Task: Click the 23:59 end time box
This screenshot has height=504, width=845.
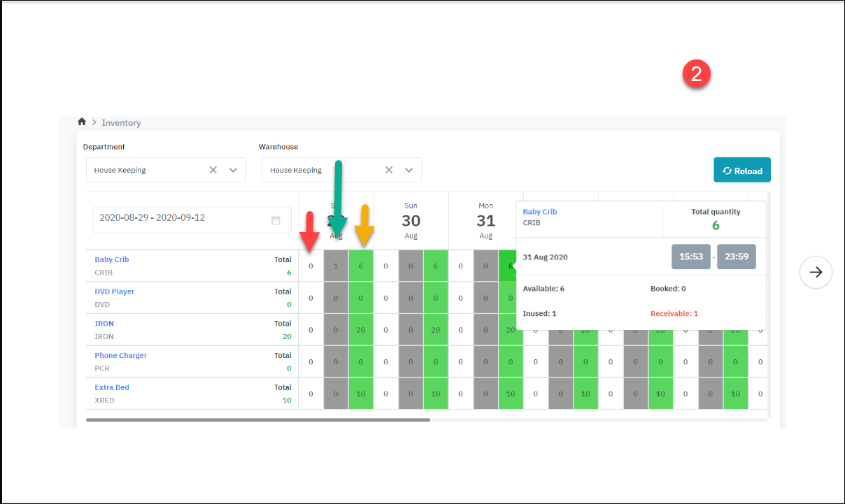Action: pos(736,257)
